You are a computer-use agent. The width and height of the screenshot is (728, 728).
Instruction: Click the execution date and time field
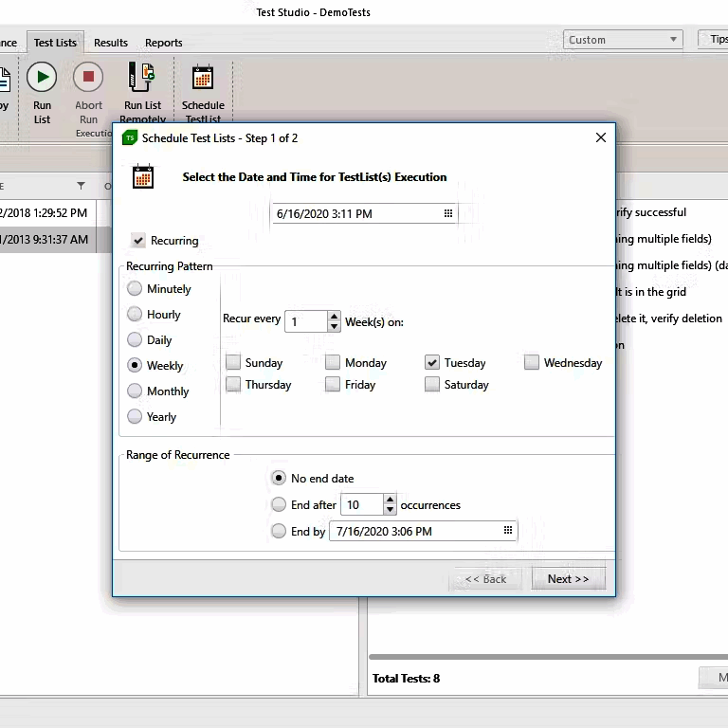pos(355,214)
